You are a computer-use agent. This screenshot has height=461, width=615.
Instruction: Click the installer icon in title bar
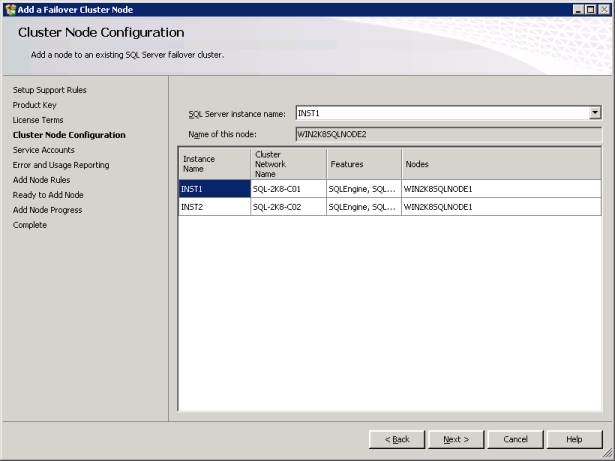coord(9,8)
